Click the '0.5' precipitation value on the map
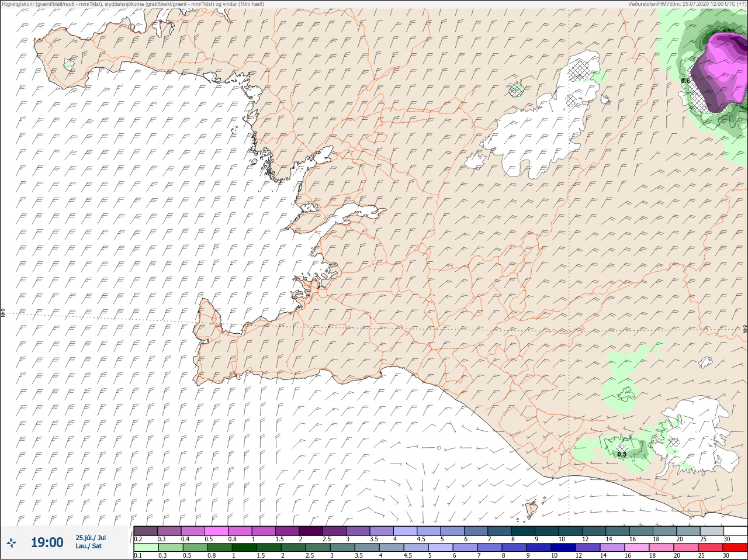Screen dimensions: 748x560 click(x=622, y=454)
